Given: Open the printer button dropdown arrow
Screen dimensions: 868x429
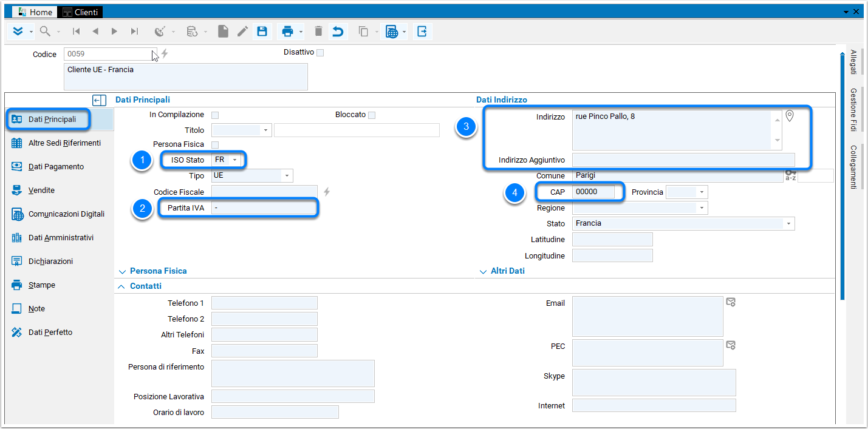Looking at the screenshot, I should tap(301, 32).
